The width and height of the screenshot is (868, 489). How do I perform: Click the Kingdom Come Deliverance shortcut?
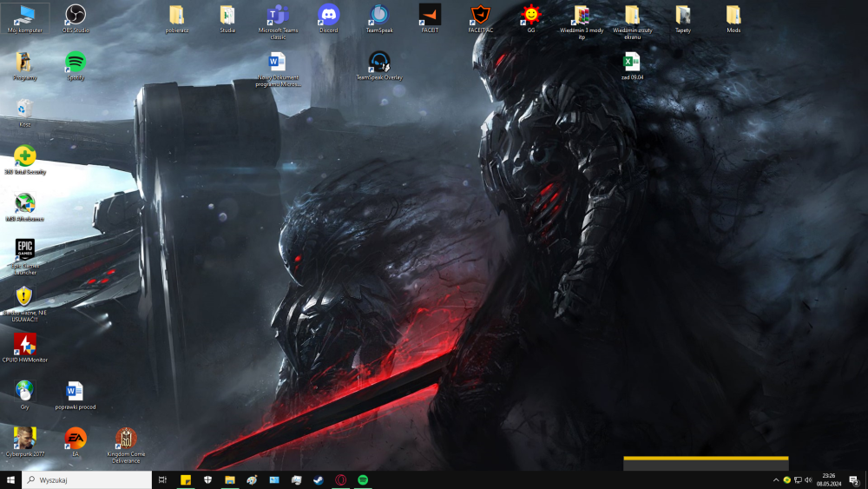pyautogui.click(x=126, y=438)
